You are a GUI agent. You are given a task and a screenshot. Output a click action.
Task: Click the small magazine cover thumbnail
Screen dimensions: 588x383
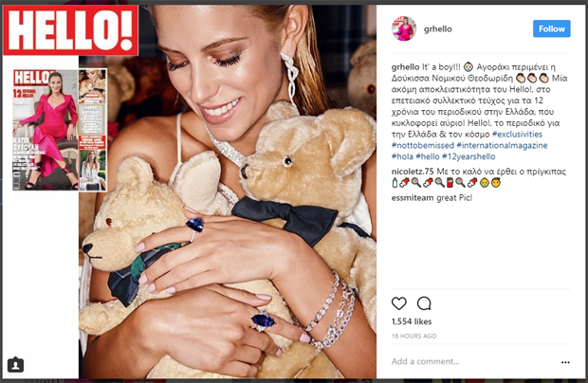pyautogui.click(x=60, y=130)
